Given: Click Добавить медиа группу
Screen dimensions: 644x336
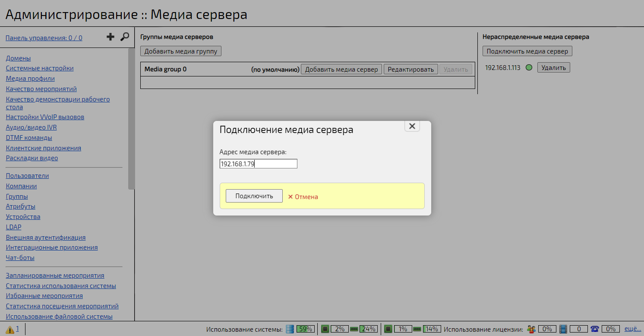Looking at the screenshot, I should coord(180,51).
